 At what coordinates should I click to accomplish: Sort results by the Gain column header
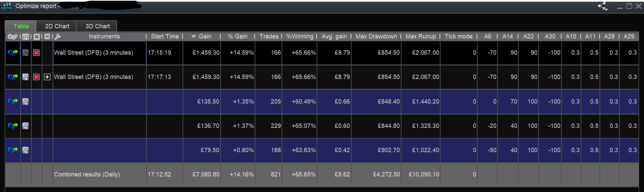click(x=204, y=36)
